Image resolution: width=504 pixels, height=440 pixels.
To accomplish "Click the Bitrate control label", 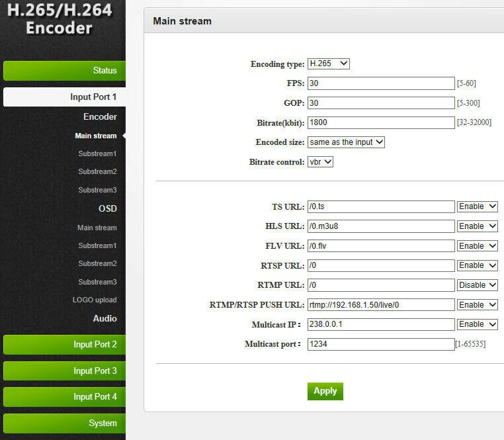I will pyautogui.click(x=276, y=162).
